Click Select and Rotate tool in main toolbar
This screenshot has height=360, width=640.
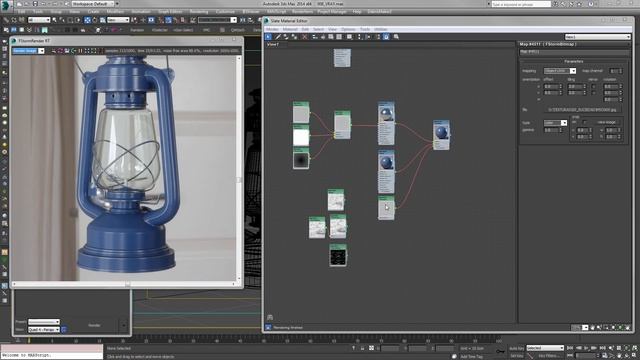coord(95,20)
